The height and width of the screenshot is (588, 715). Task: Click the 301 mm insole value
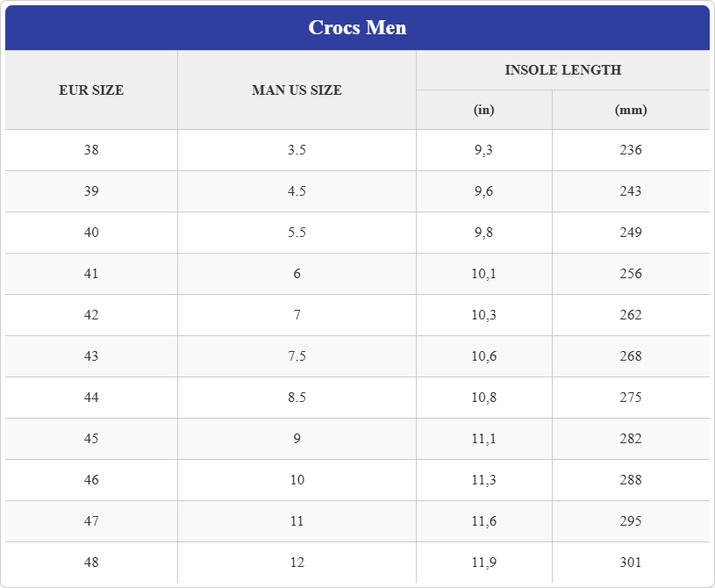(x=631, y=563)
